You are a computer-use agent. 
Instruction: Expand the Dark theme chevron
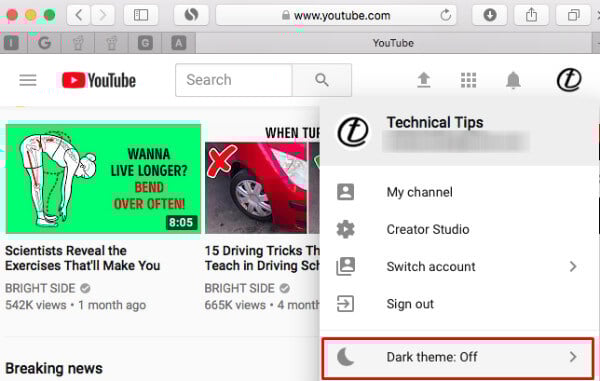point(573,357)
